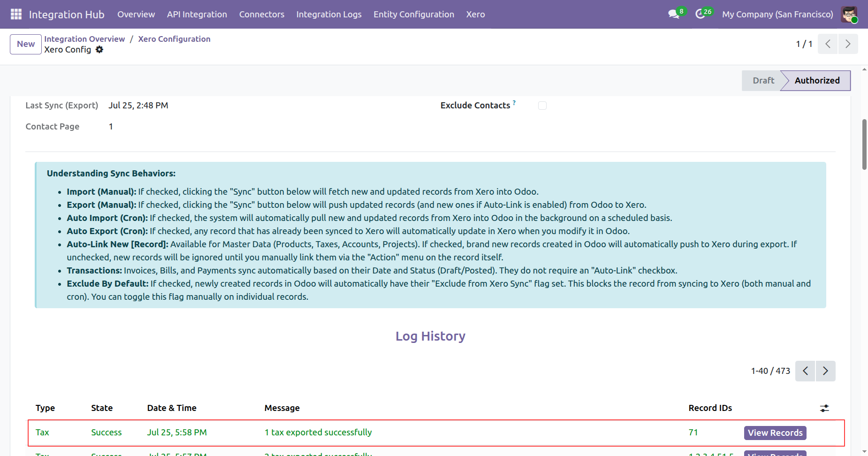Go to the previous record using the arrow
The image size is (868, 456).
pos(828,44)
